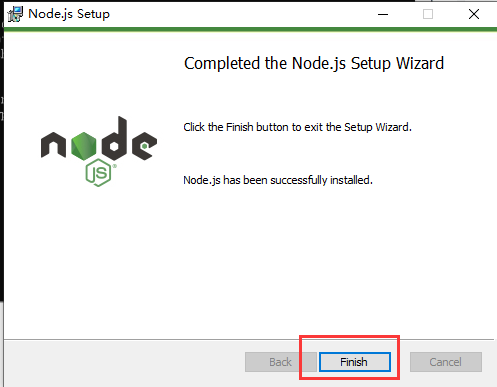Minimize the Node.js Setup window
This screenshot has height=387, width=497.
coord(383,14)
